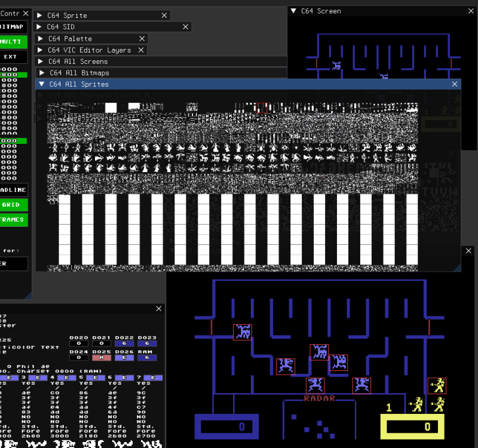Expand the C64 VIC Editor Layers window

[x=40, y=50]
